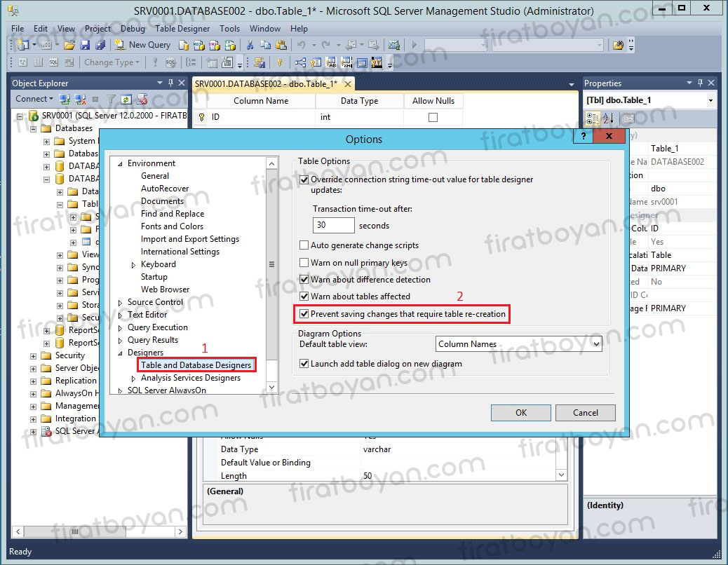Enable Auto generate change scripts checkbox
The width and height of the screenshot is (728, 565).
click(x=304, y=245)
